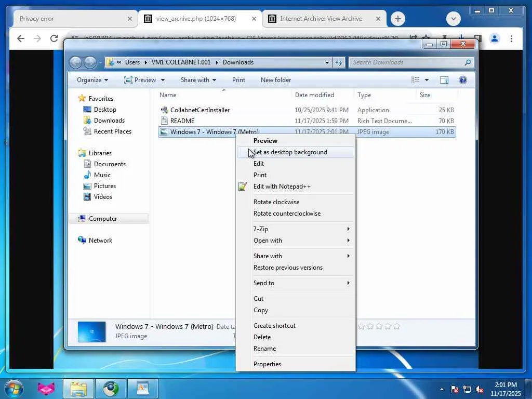
Task: Open the browser profile avatar
Action: (495, 38)
